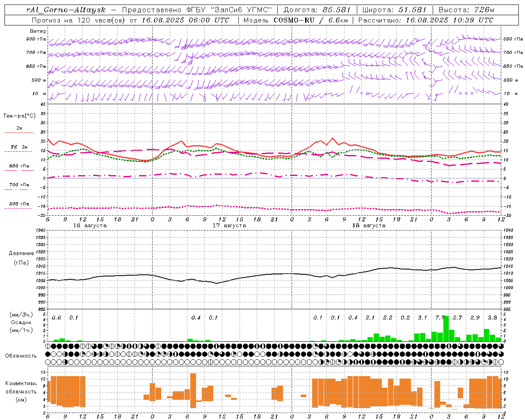Click the red 2м temperature legend line

(x=19, y=133)
